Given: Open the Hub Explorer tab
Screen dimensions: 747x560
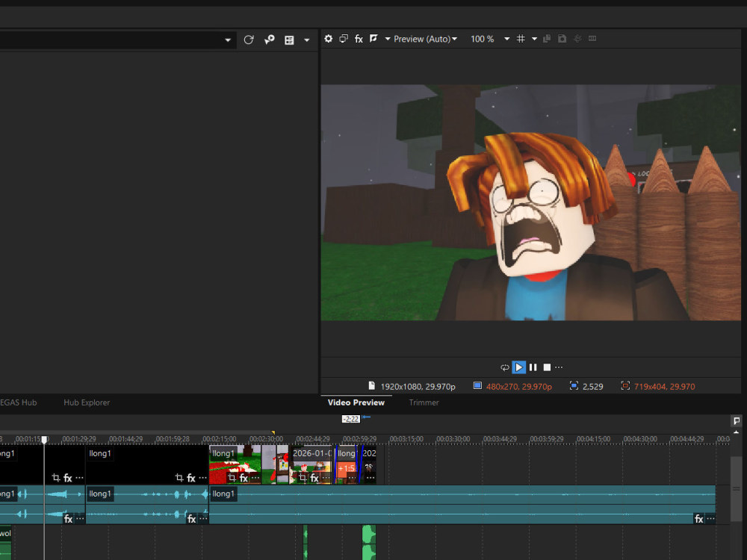Looking at the screenshot, I should click(87, 402).
